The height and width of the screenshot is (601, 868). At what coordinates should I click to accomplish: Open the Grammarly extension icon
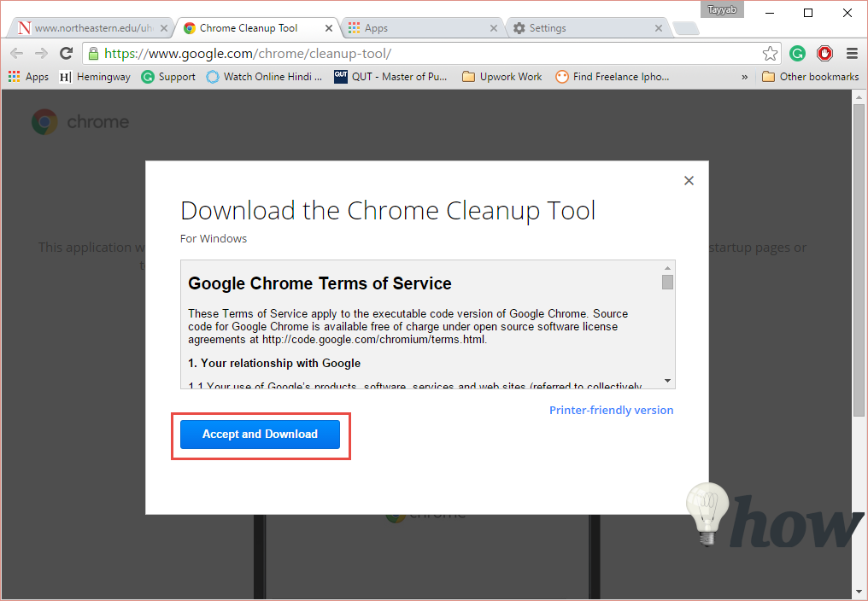[x=797, y=53]
